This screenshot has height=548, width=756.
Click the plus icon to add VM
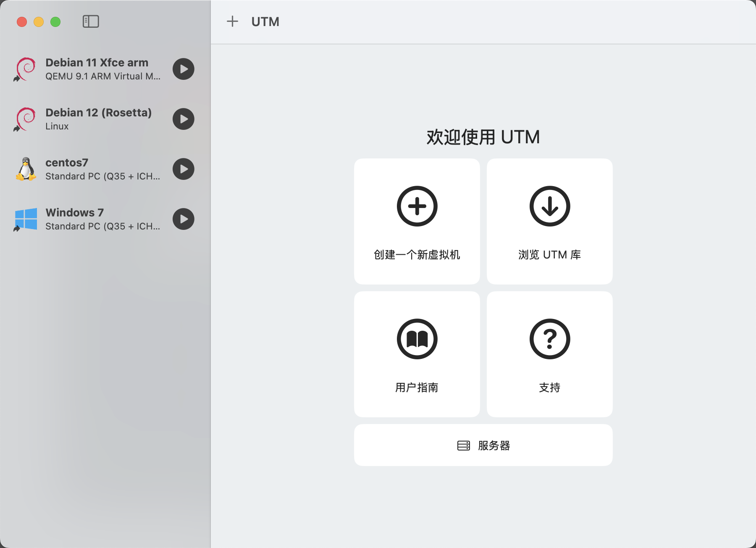232,21
